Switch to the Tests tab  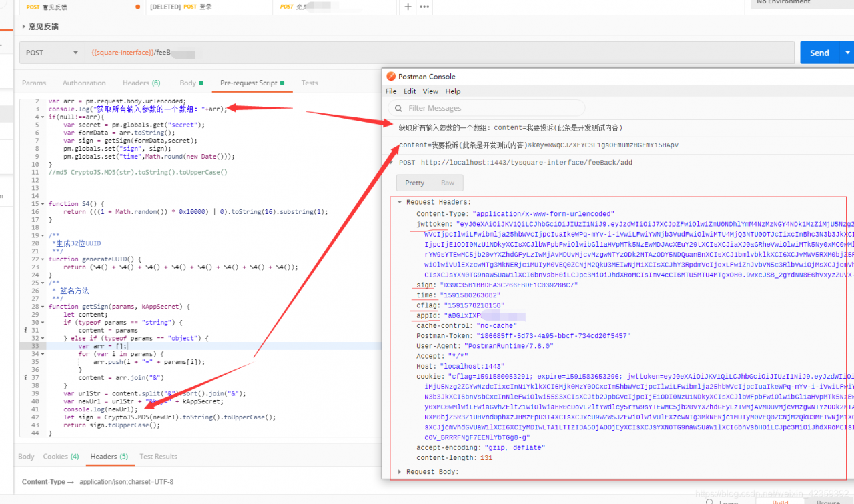(x=310, y=83)
